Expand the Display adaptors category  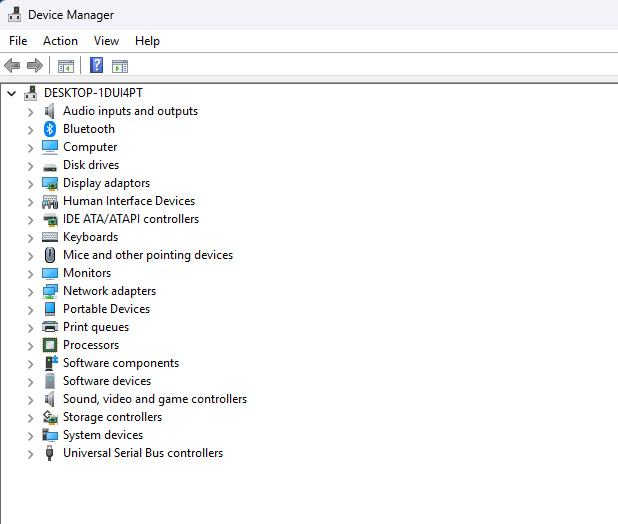31,184
